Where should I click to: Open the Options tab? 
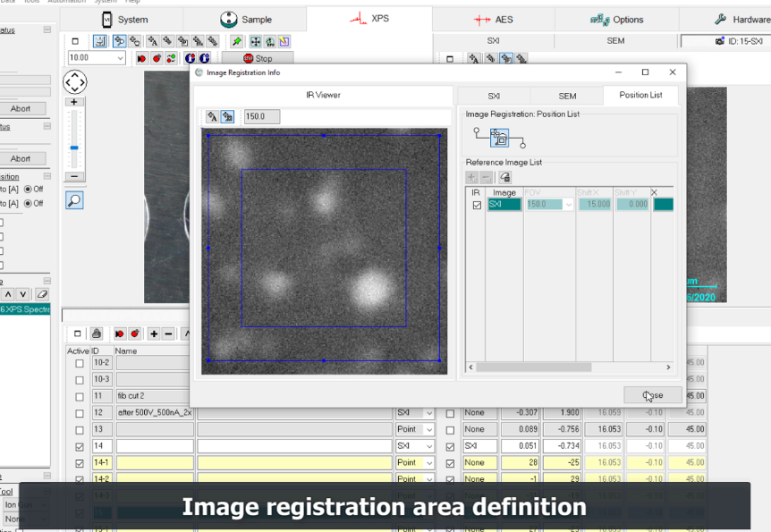617,20
